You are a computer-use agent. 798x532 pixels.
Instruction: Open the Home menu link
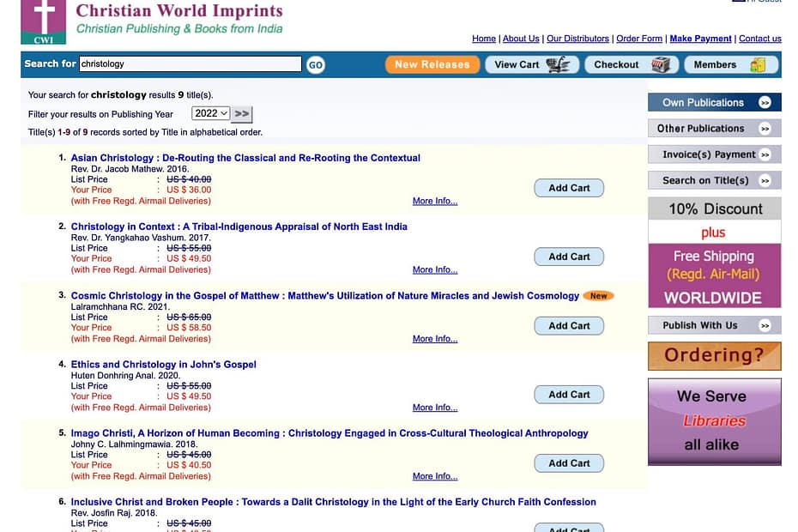[484, 39]
